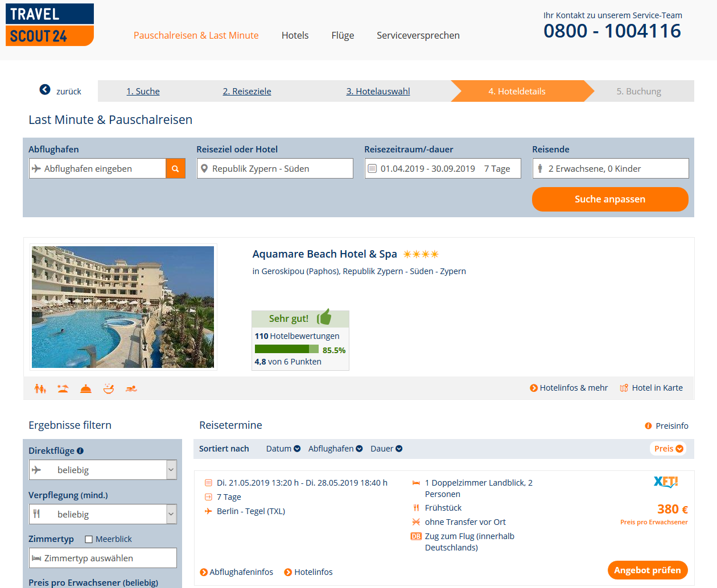
Task: Click the Angebot prüfen button
Action: tap(648, 570)
